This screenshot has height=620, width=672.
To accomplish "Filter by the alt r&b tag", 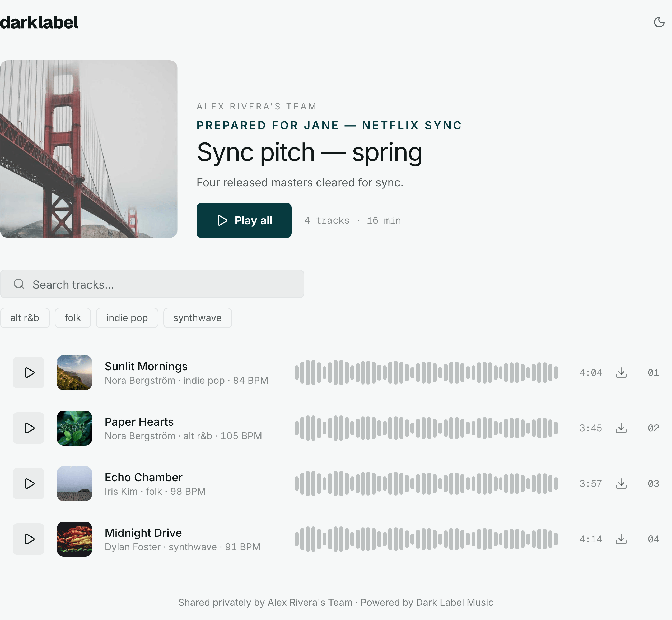I will pyautogui.click(x=25, y=318).
